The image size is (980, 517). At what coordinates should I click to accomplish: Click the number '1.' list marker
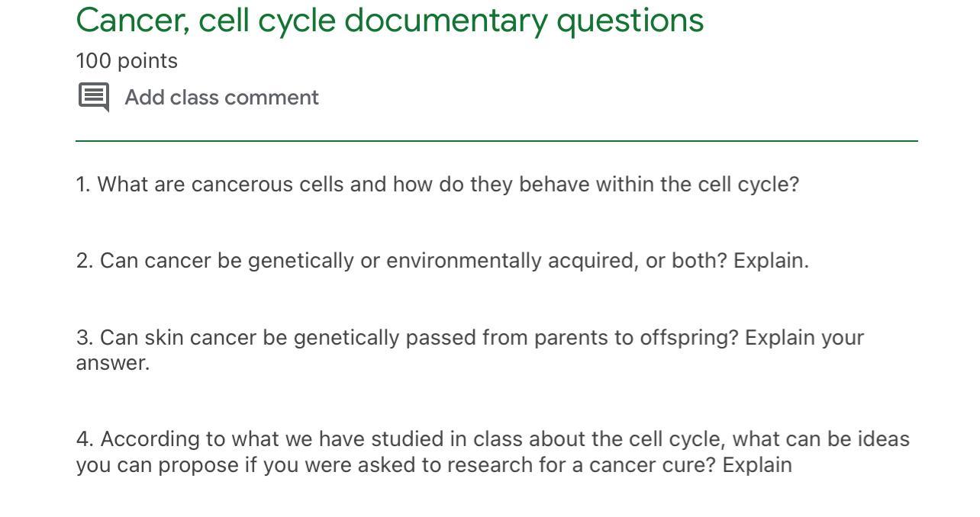click(x=83, y=185)
